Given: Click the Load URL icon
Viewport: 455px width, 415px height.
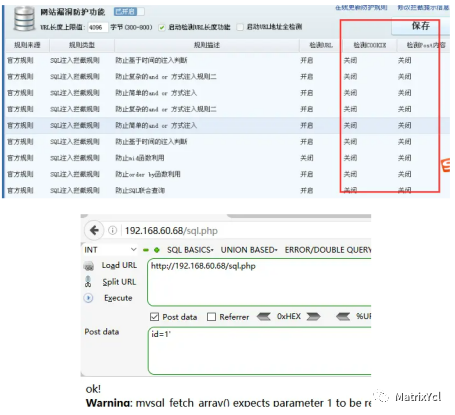Looking at the screenshot, I should coord(89,266).
